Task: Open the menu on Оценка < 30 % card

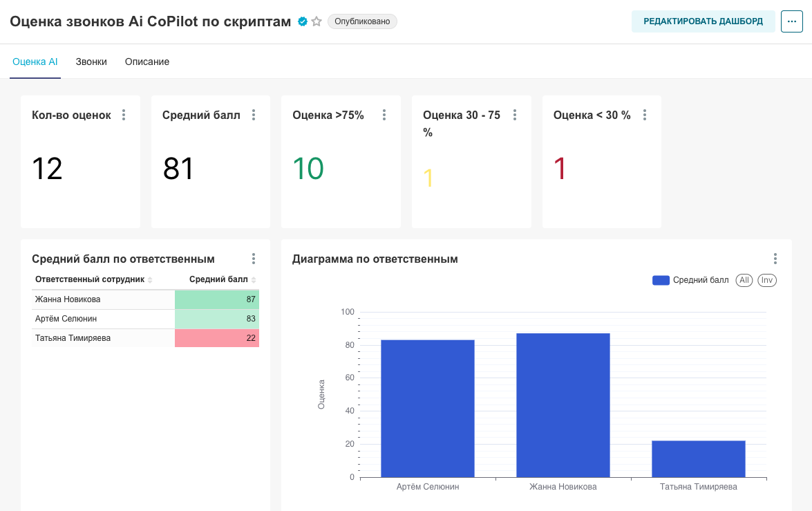Action: [x=644, y=115]
